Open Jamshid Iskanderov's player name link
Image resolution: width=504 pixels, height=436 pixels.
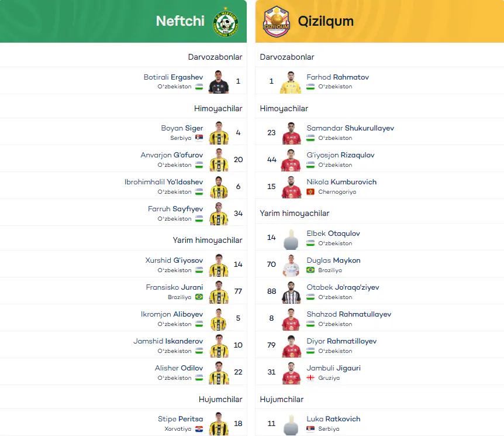(168, 341)
